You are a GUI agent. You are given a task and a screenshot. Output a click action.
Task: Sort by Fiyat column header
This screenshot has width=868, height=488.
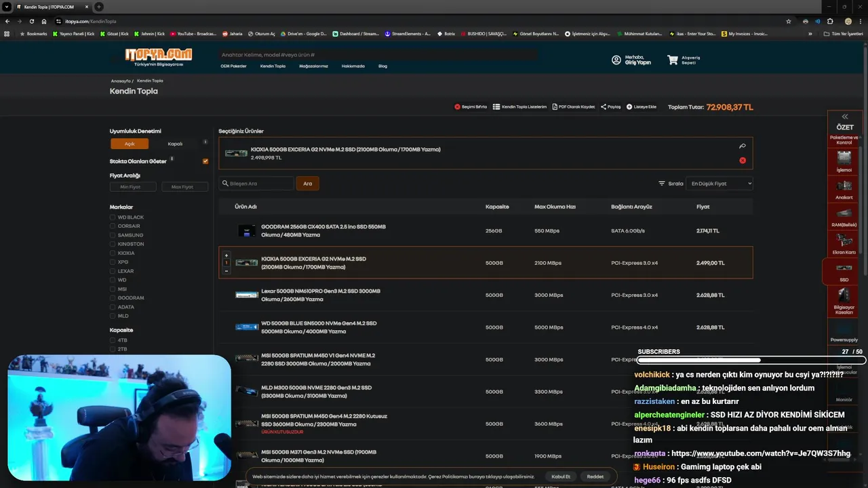tap(703, 207)
